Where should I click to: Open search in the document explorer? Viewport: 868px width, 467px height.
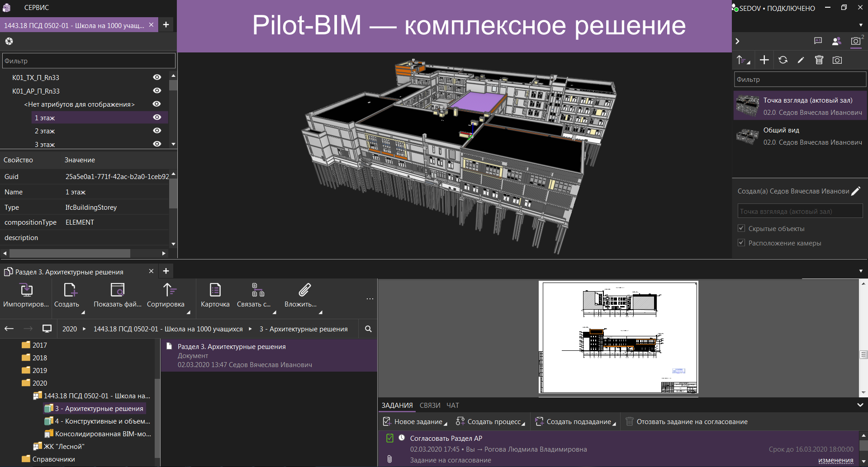368,329
